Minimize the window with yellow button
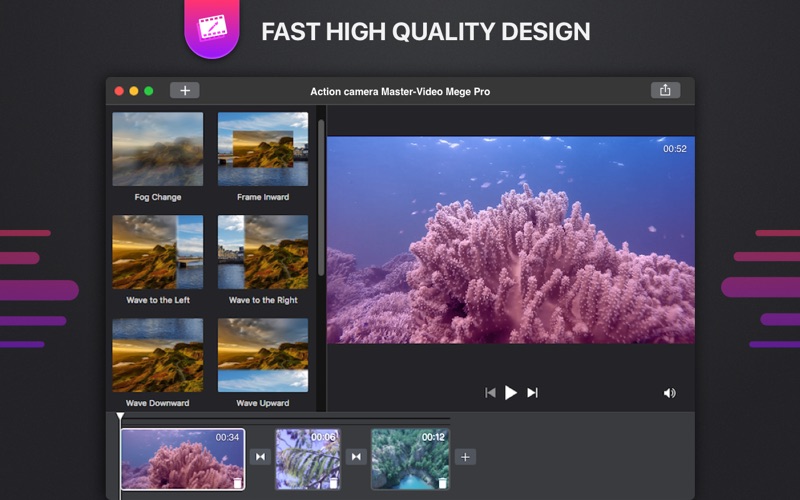The image size is (800, 500). coord(134,91)
